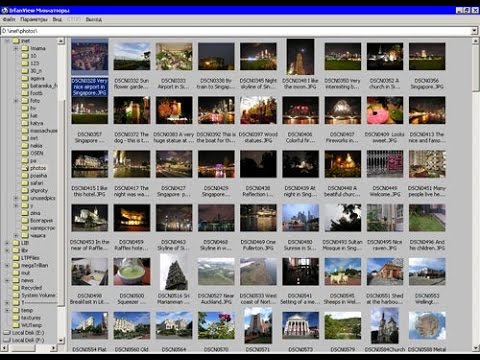
Task: Expand the news folder node
Action: pyautogui.click(x=7, y=280)
